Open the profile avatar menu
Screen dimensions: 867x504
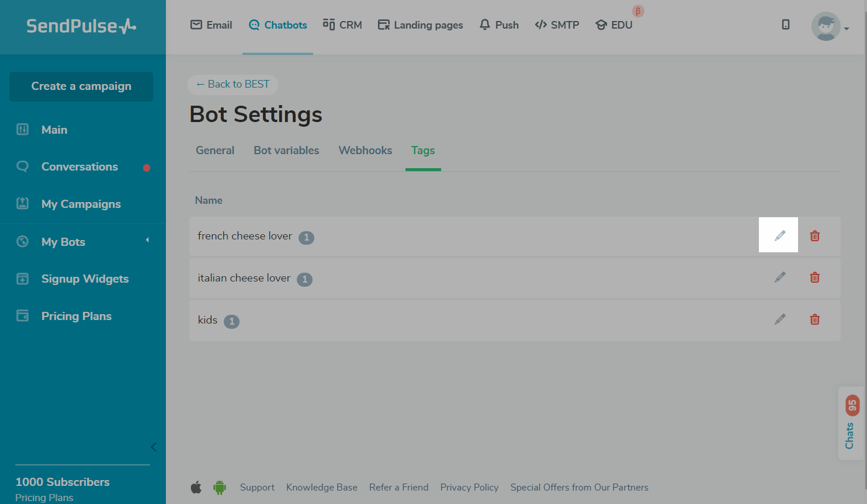pyautogui.click(x=826, y=26)
